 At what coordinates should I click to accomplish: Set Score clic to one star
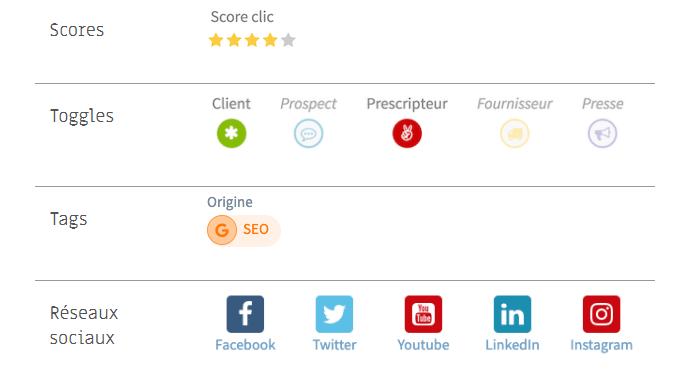click(x=216, y=40)
